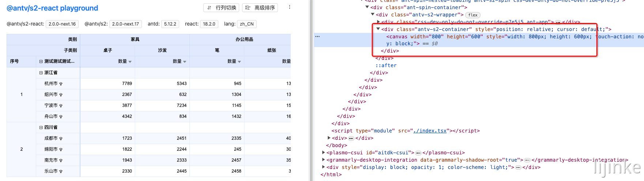This screenshot has height=181, width=644.
Task: Click the 2.0.0-next.17 version tag
Action: click(125, 24)
